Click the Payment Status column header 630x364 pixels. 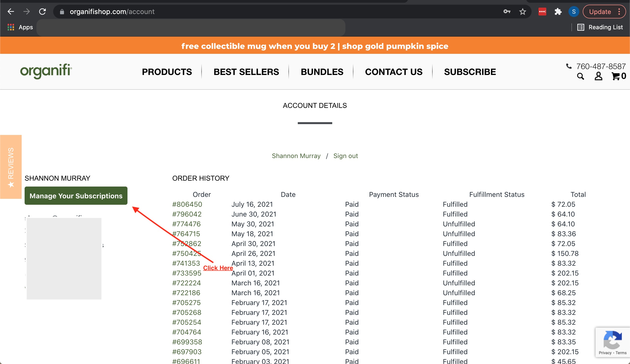click(x=394, y=194)
